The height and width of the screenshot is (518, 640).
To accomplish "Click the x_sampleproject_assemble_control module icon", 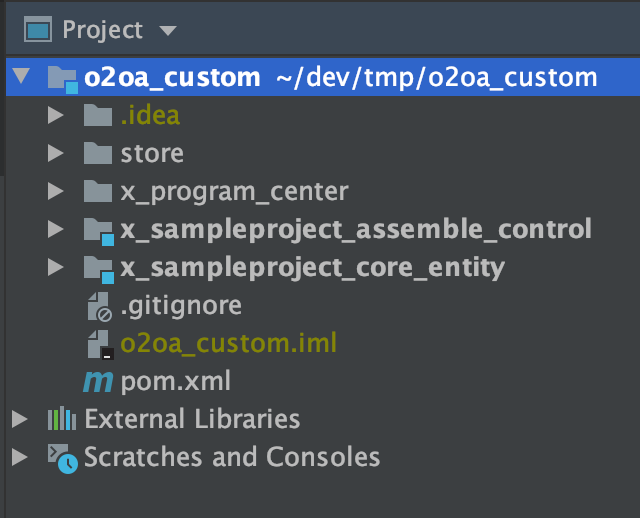I will point(99,232).
